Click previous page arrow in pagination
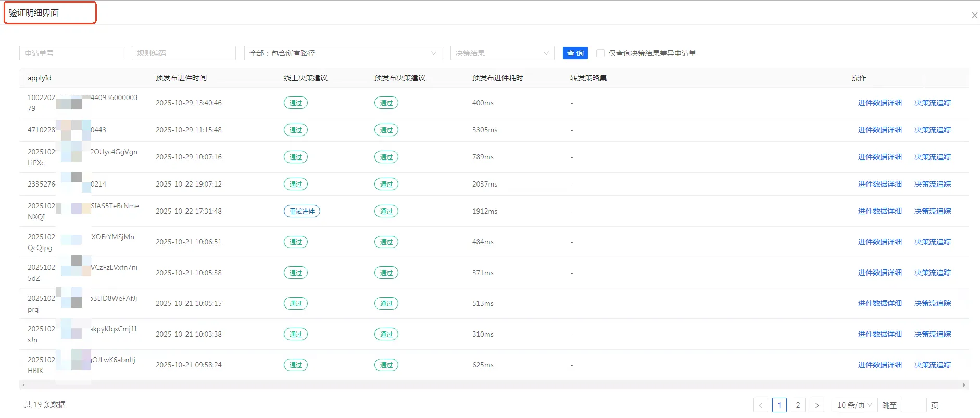Image resolution: width=980 pixels, height=418 pixels. tap(760, 405)
